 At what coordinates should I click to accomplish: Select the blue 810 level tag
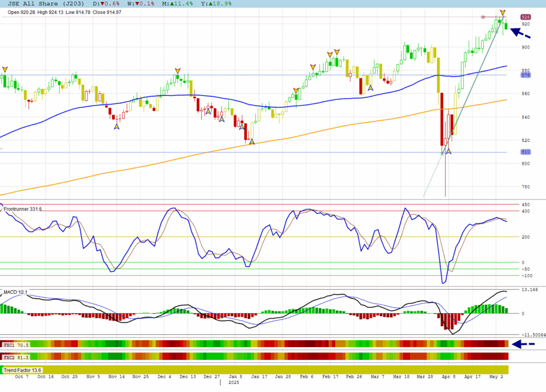click(x=525, y=152)
